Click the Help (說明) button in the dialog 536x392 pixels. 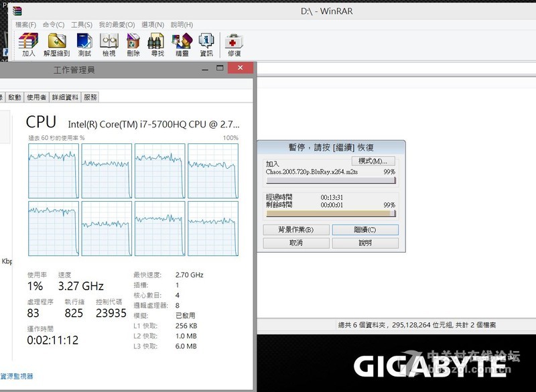tap(365, 243)
